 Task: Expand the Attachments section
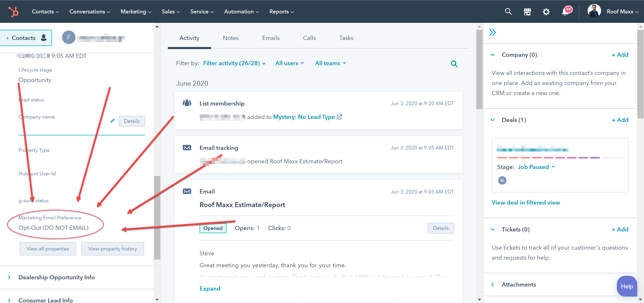493,284
